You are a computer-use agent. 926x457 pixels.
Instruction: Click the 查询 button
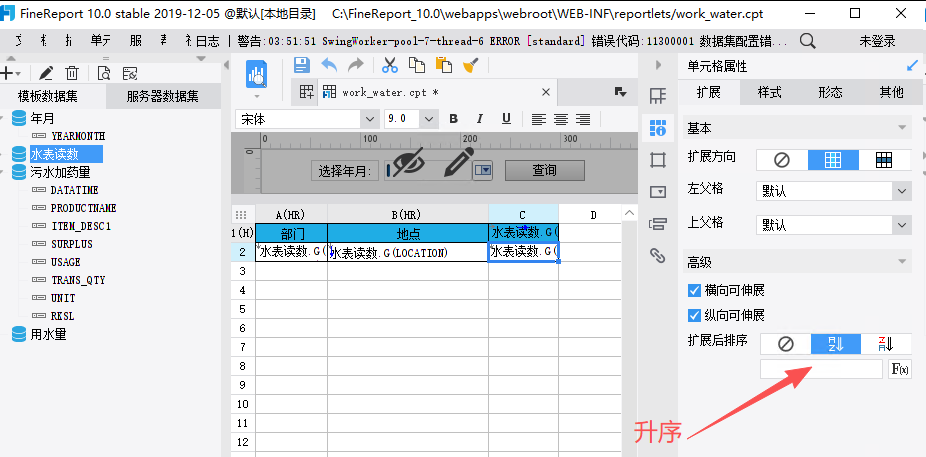click(x=544, y=171)
